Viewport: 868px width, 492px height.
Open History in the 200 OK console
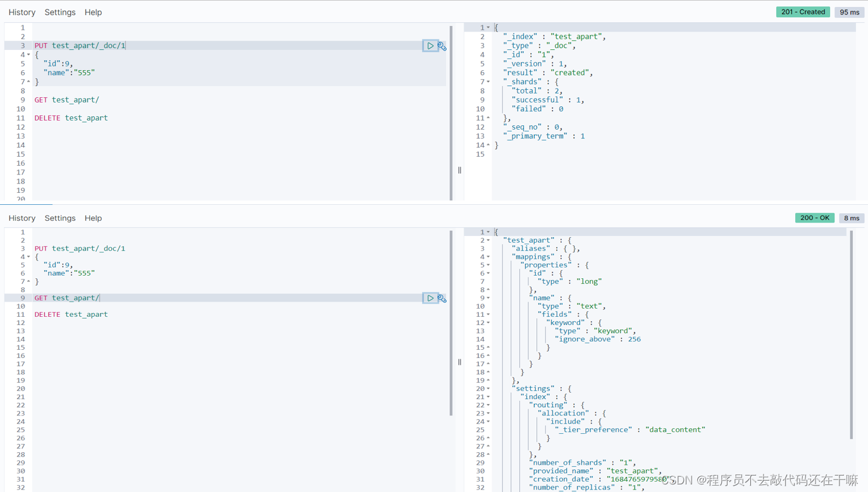click(x=22, y=218)
